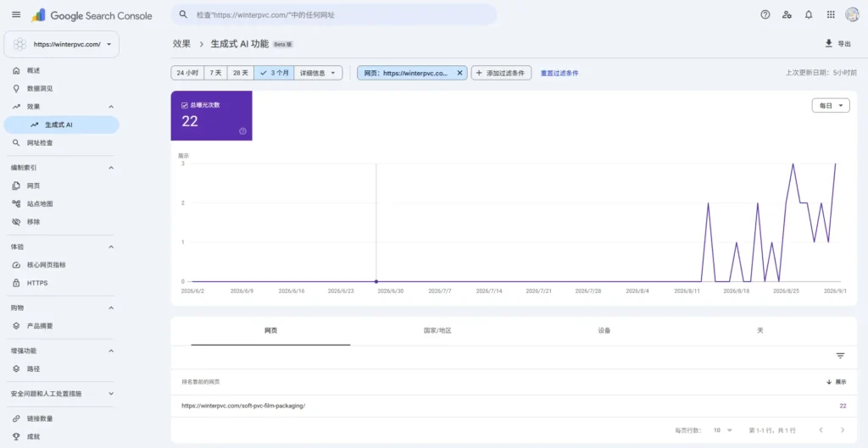868x448 pixels.
Task: Click the 网页 filter chip
Action: click(406, 73)
